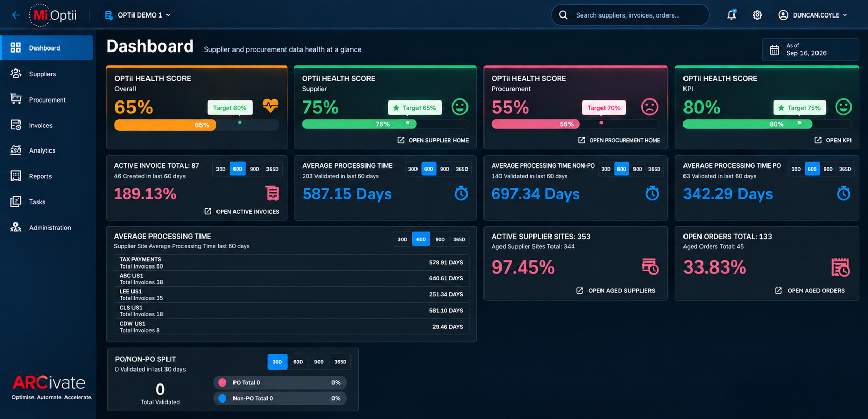Screen dimensions: 868x419
Task: Navigate to Reports in the sidebar
Action: (40, 176)
